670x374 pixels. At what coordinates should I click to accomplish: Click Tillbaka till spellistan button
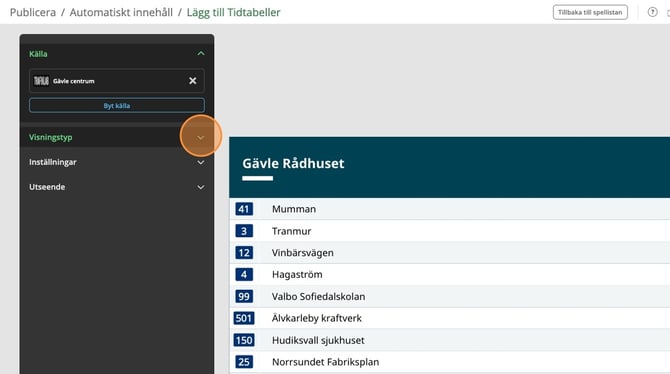(590, 12)
